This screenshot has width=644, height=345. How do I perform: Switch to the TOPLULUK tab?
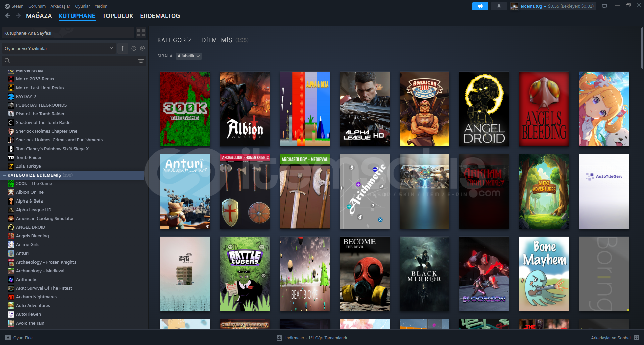tap(118, 16)
